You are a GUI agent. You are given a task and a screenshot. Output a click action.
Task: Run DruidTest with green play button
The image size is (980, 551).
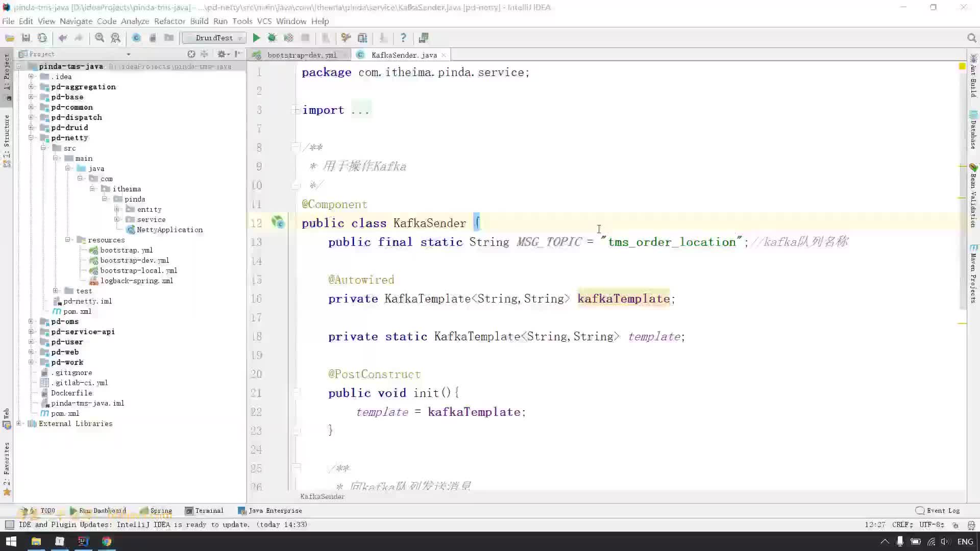(x=256, y=38)
